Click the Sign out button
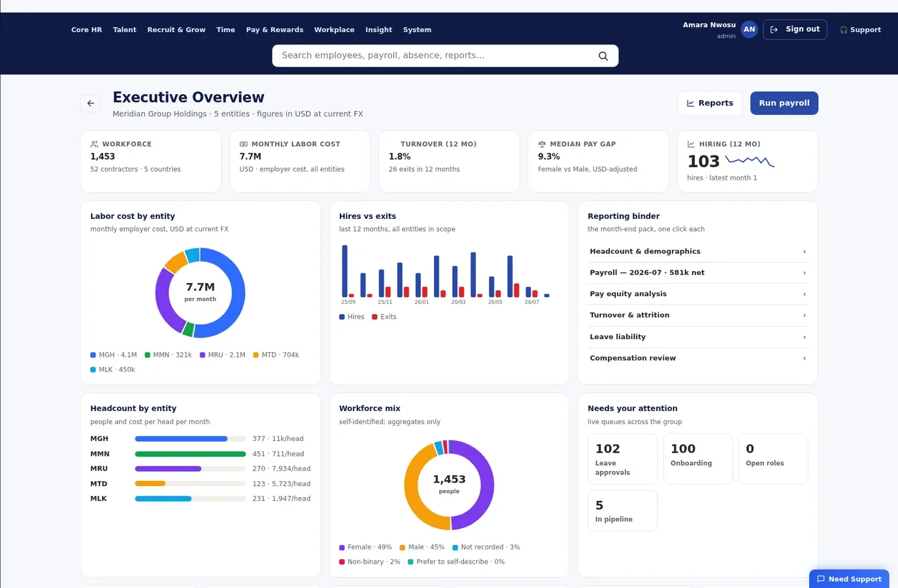The width and height of the screenshot is (898, 588). (795, 29)
